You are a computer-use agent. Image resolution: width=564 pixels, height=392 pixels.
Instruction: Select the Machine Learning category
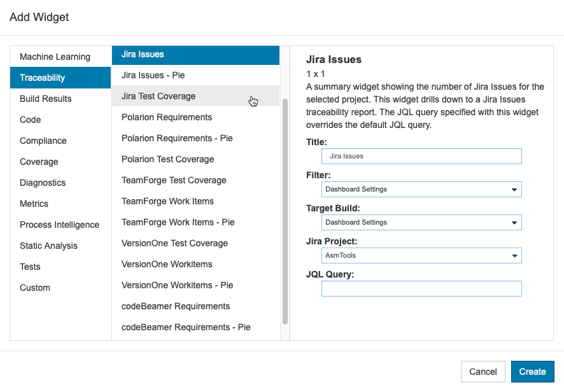(60, 57)
